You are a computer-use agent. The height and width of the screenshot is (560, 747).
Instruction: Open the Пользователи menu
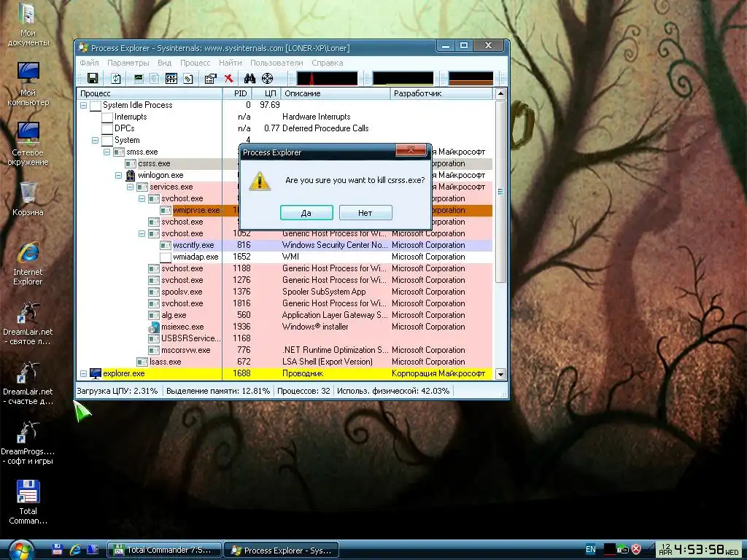tap(276, 63)
